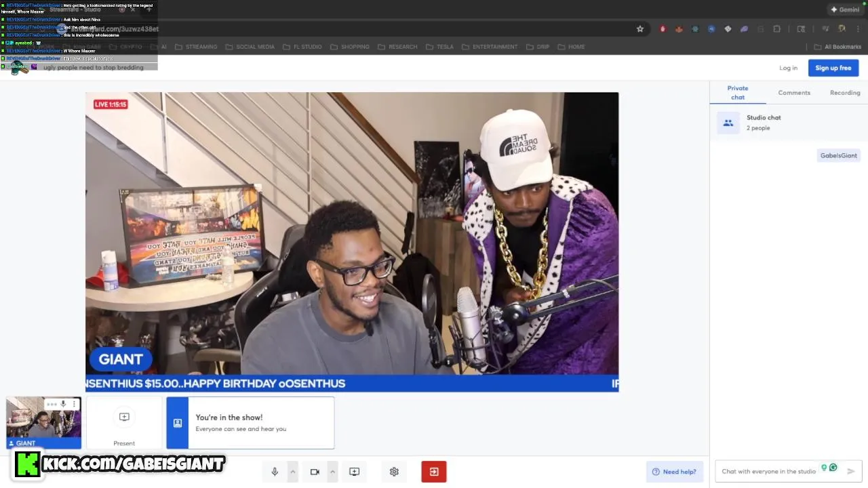Click the Chrome profile avatar icon
Viewport: 868px width, 488px height.
click(x=842, y=29)
